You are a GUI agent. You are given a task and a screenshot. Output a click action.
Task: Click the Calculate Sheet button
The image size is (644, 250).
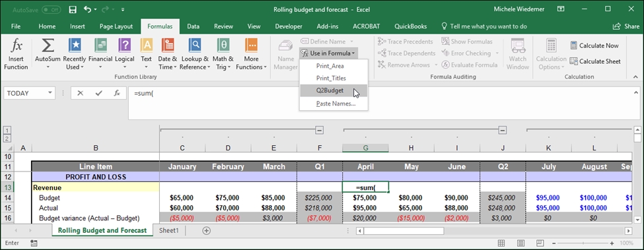(x=595, y=61)
